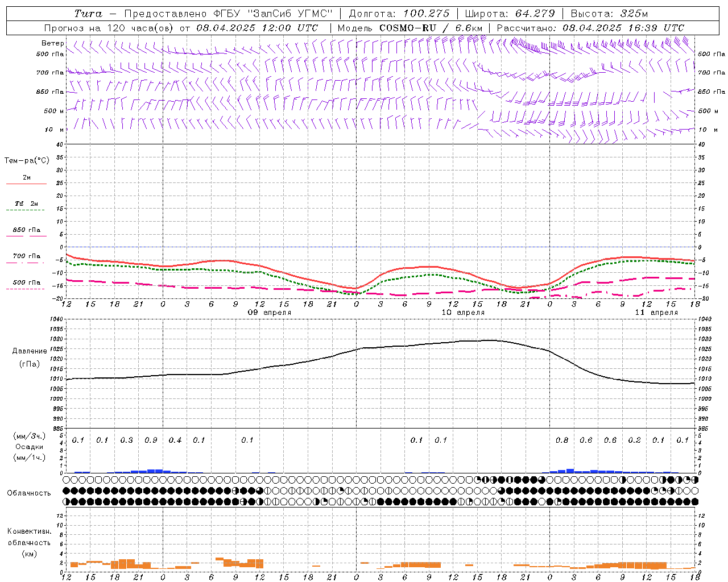The height and width of the screenshot is (582, 728).
Task: Click the "850 гПа" temperature legend entry
Action: coord(27,230)
